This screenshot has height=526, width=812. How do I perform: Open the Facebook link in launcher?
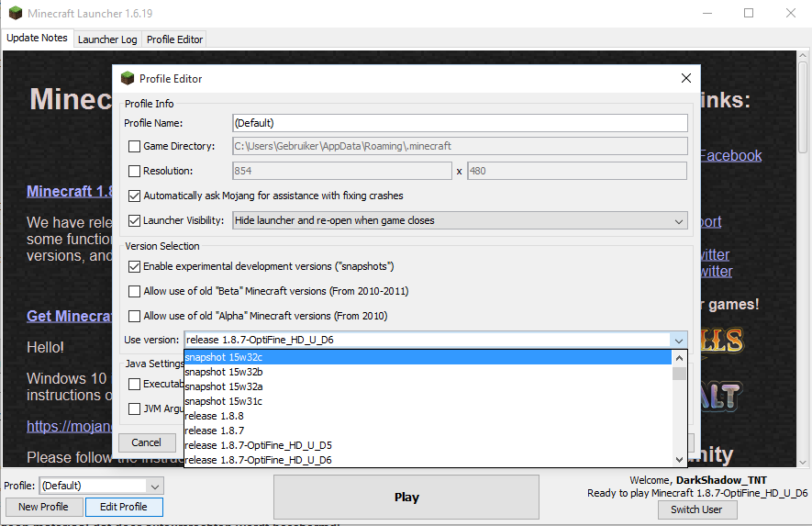point(730,155)
